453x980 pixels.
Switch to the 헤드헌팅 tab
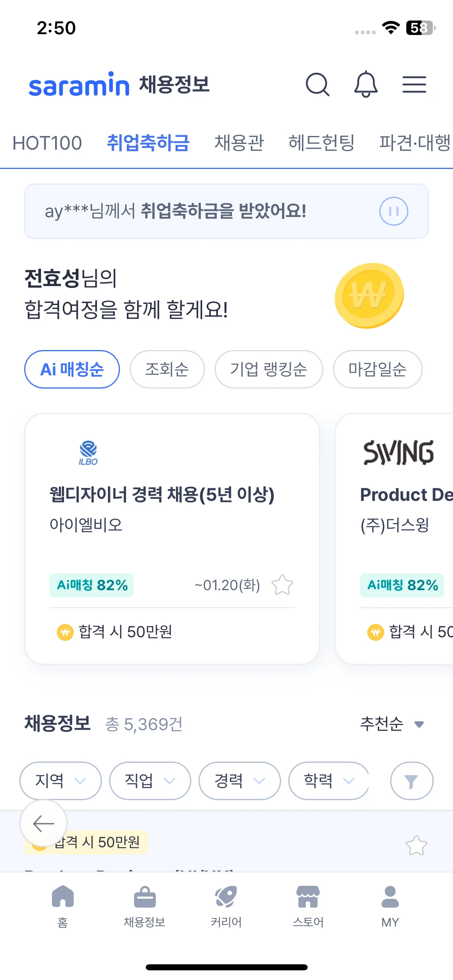coord(321,143)
